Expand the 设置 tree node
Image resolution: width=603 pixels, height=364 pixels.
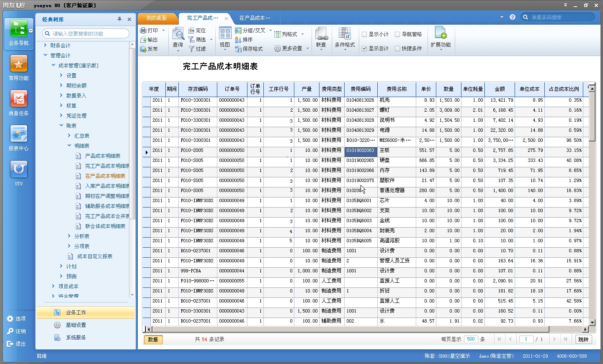61,75
